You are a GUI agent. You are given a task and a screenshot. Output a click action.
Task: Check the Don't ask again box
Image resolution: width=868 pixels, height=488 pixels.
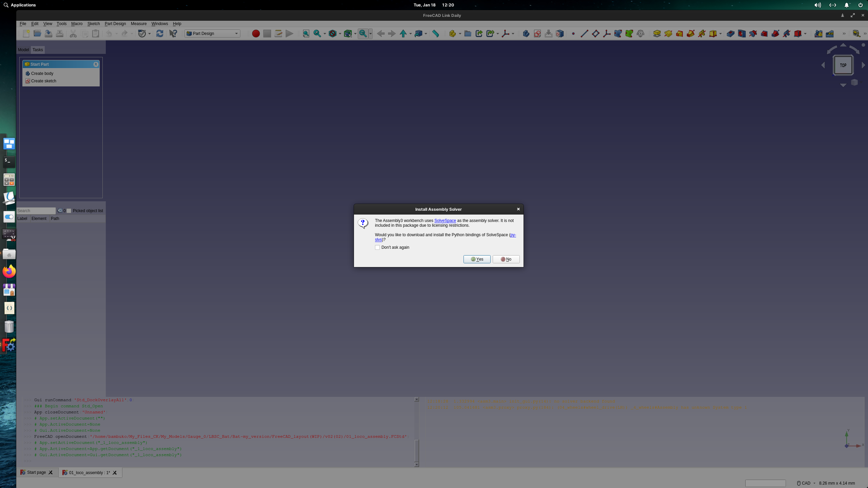377,247
